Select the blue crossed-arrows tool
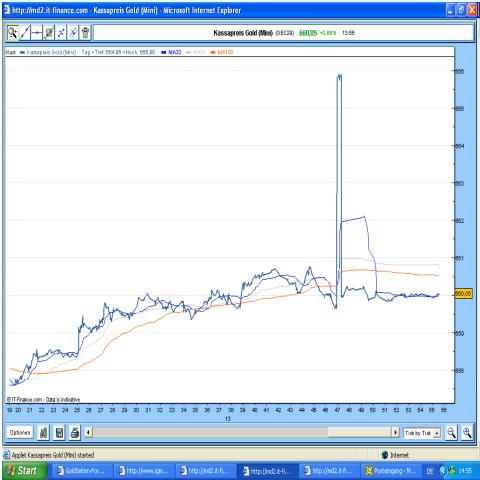The height and width of the screenshot is (480, 480). pyautogui.click(x=61, y=33)
